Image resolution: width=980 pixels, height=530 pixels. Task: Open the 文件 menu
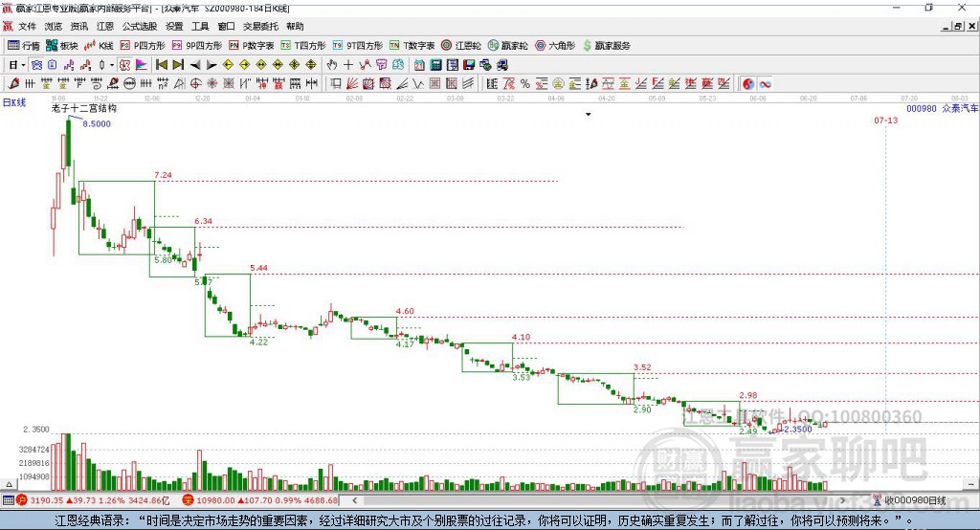click(x=27, y=26)
